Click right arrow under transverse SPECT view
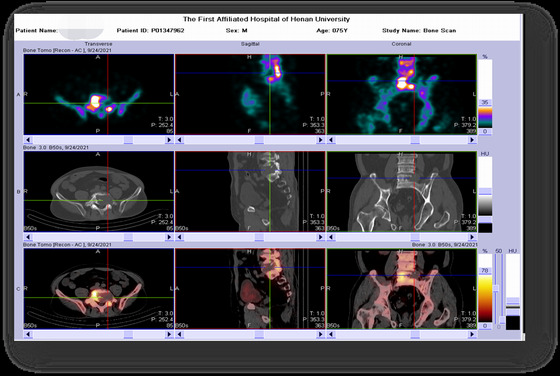The width and height of the screenshot is (560, 376). coord(169,140)
